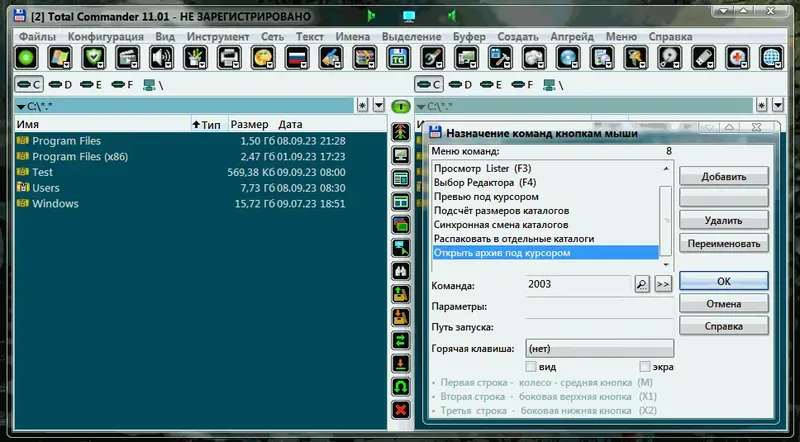This screenshot has width=800, height=442.
Task: Open the WinRAR books archiver icon
Action: click(x=365, y=58)
